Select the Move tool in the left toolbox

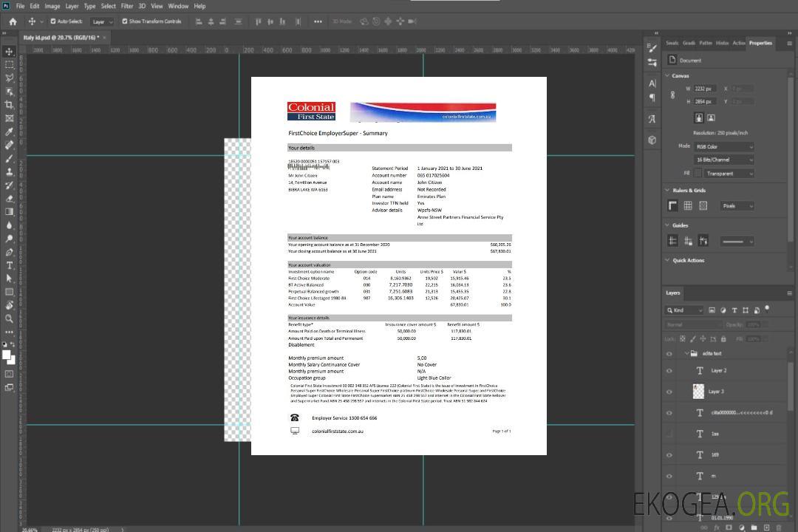9,52
